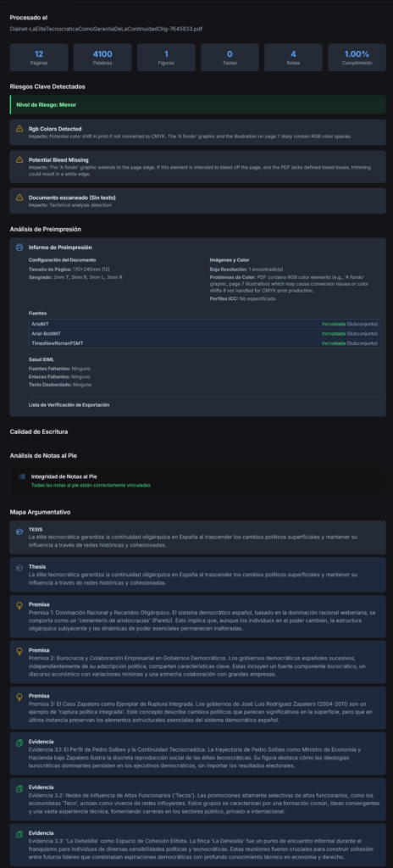Open the Análisis de Preimpresión section heading
Viewport: 393px width, 868px height.
(46, 229)
